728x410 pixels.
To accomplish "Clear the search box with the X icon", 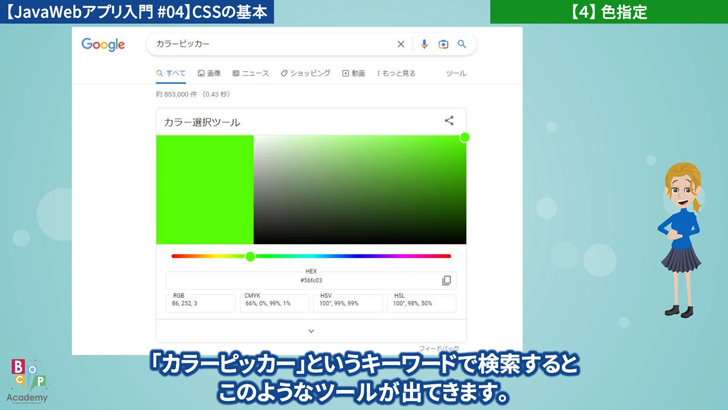I will (401, 44).
